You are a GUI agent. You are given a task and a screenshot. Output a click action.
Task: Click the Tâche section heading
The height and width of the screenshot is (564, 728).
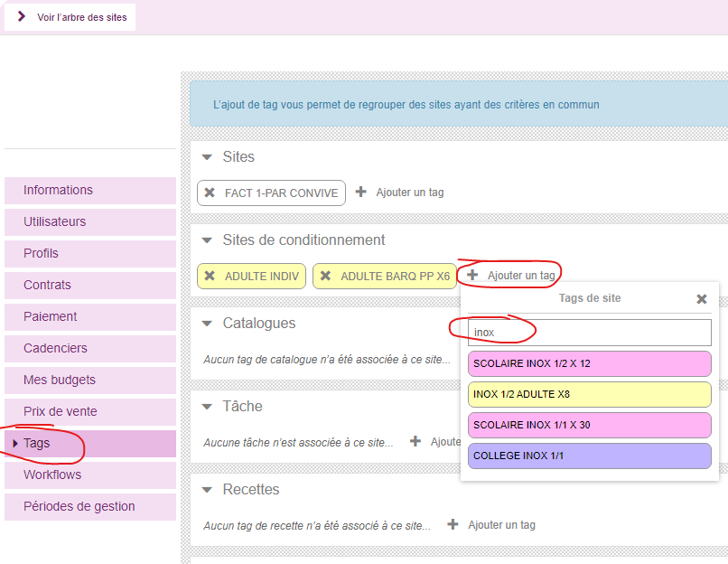[242, 406]
